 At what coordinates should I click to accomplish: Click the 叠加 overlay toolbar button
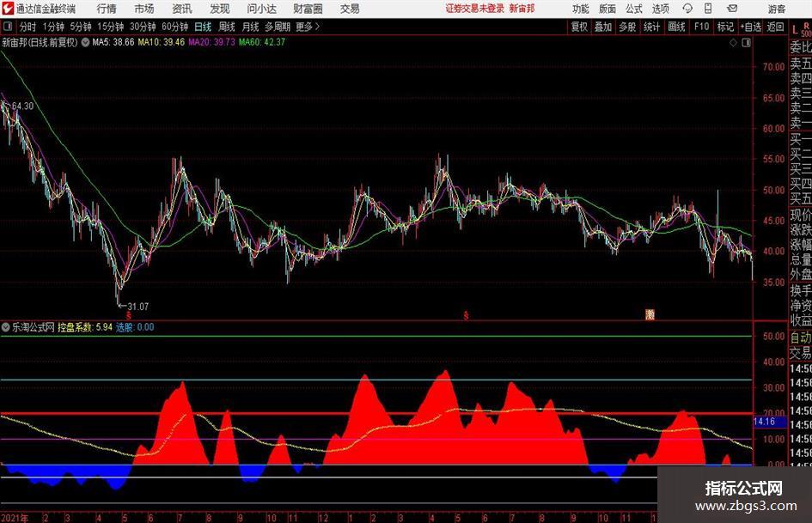coord(603,27)
